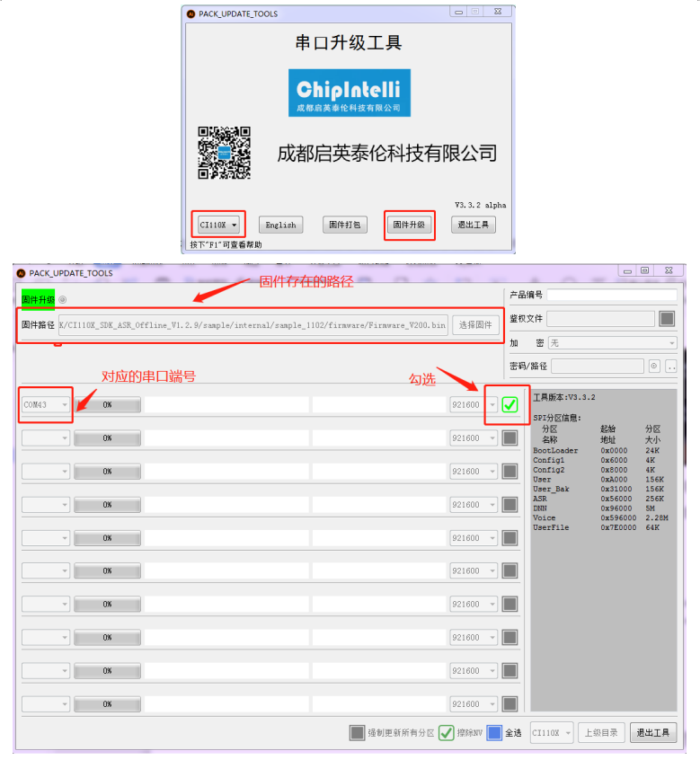Click the 固件升级 button in launcher window
Viewport: 700px width, 760px height.
409,225
